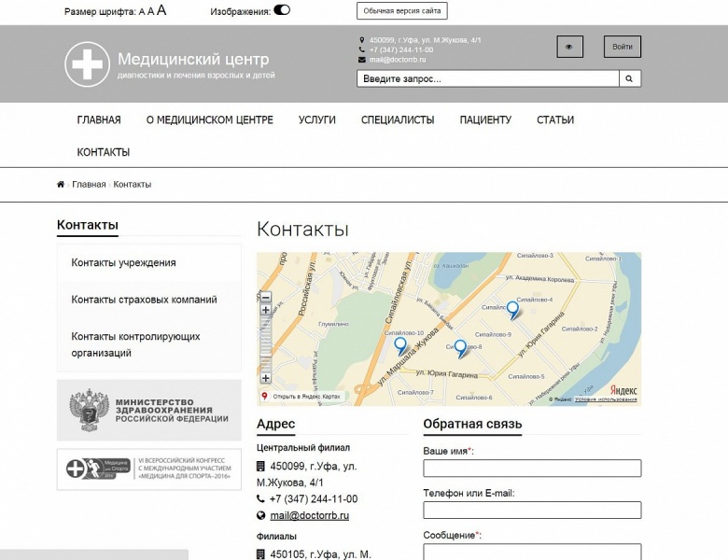Click the Ваше имя input field
728x560 pixels.
point(532,468)
